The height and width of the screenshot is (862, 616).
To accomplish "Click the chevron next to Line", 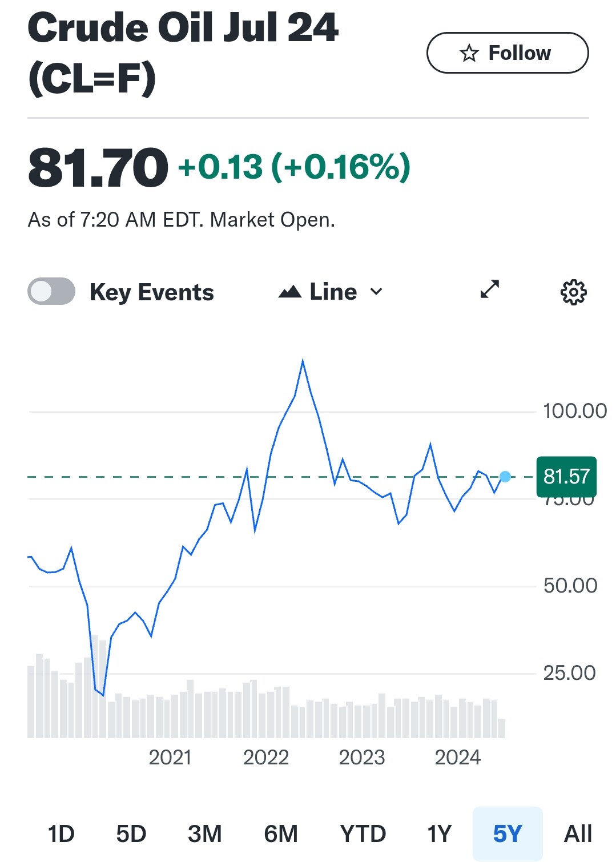I will (376, 292).
